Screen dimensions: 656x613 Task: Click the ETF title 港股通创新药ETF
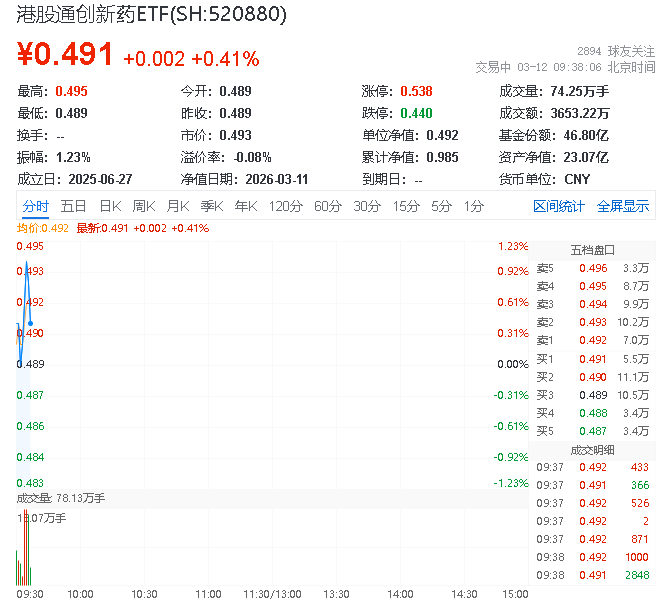(152, 15)
